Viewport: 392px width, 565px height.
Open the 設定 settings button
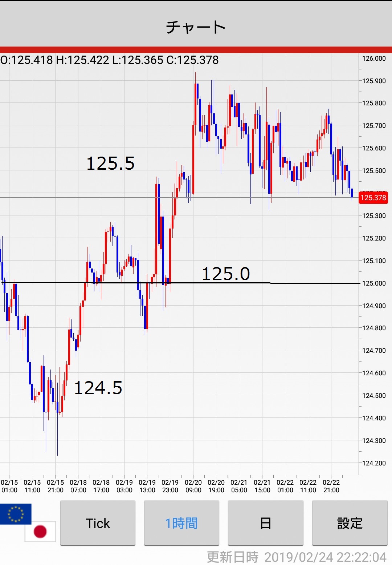click(350, 523)
